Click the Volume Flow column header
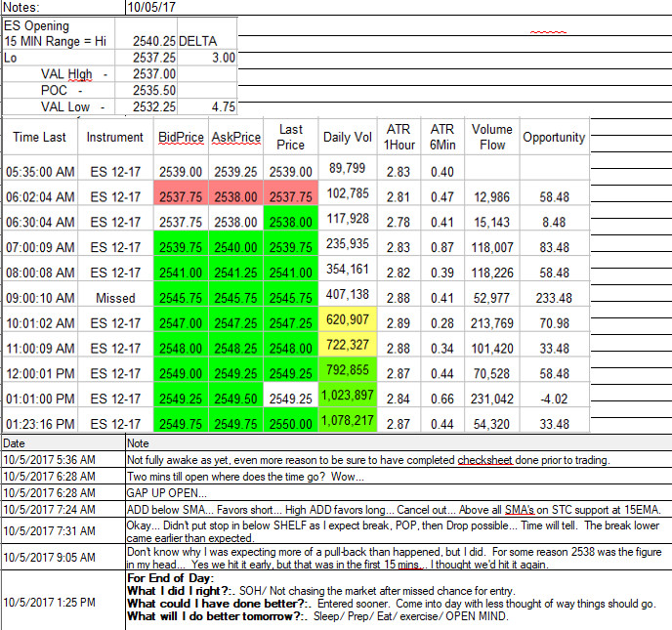The height and width of the screenshot is (630, 672). pyautogui.click(x=492, y=137)
